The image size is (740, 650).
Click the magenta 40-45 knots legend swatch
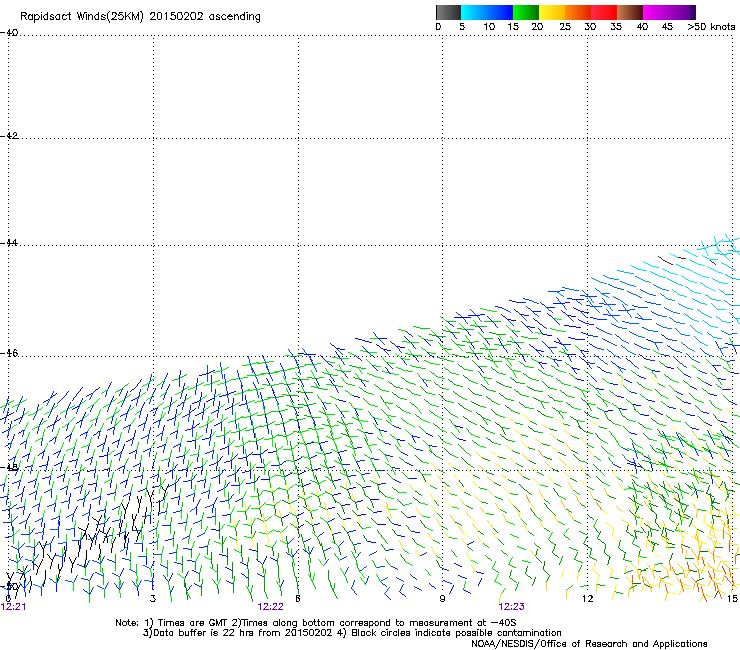(x=656, y=12)
